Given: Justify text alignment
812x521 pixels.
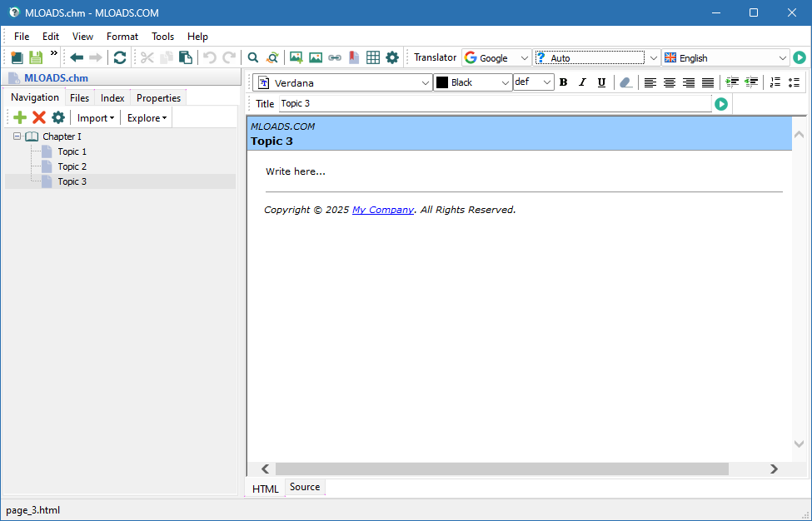Looking at the screenshot, I should [707, 82].
